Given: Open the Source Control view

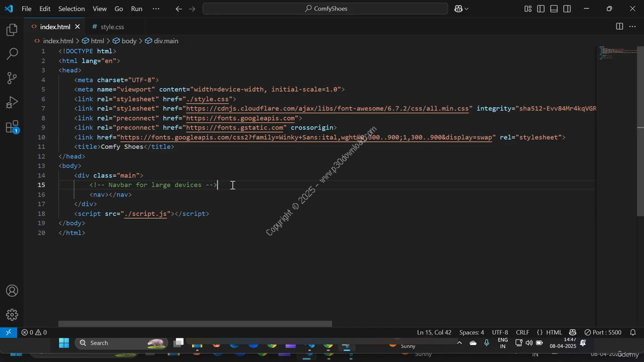Looking at the screenshot, I should [12, 78].
